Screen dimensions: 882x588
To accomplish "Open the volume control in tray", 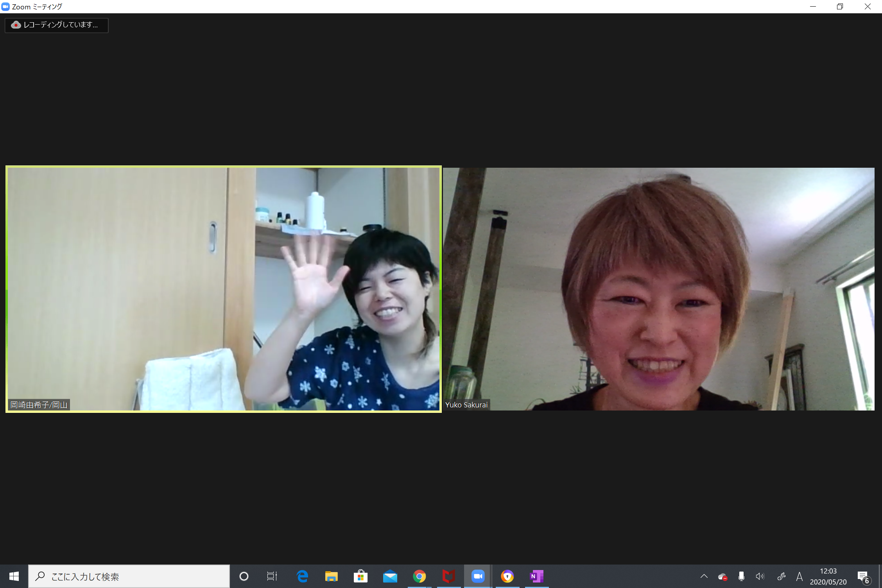I will [x=760, y=576].
